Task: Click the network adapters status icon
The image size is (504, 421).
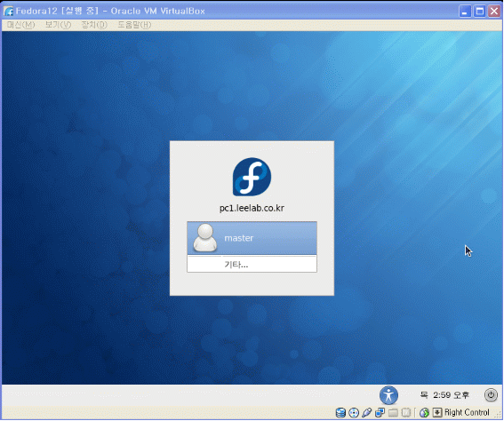Action: [380, 412]
